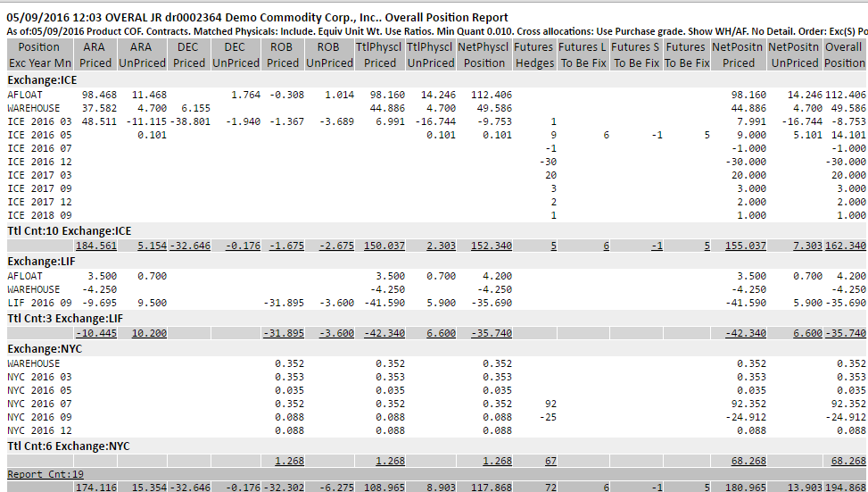This screenshot has height=492, width=868.
Task: Click the NetPositn UnPriced column header
Action: [x=795, y=54]
